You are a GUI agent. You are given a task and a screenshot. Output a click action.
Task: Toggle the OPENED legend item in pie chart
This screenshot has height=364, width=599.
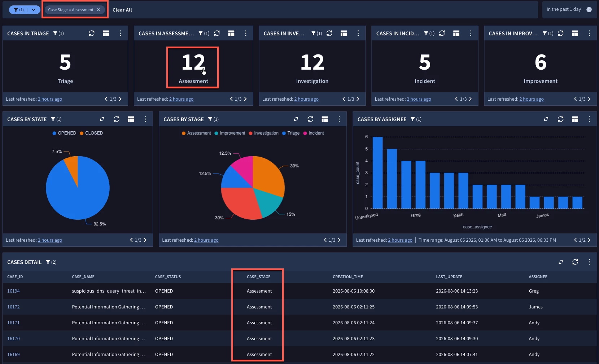point(64,133)
